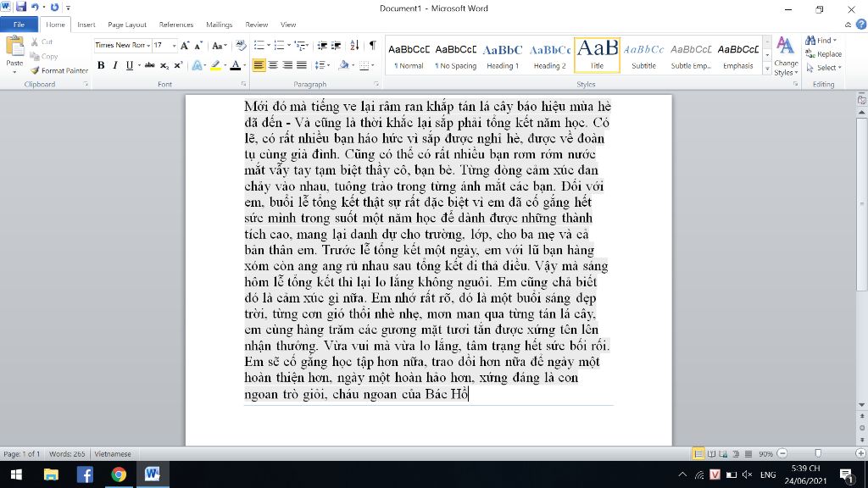Toggle justify alignment
Image resolution: width=868 pixels, height=488 pixels.
tap(302, 65)
